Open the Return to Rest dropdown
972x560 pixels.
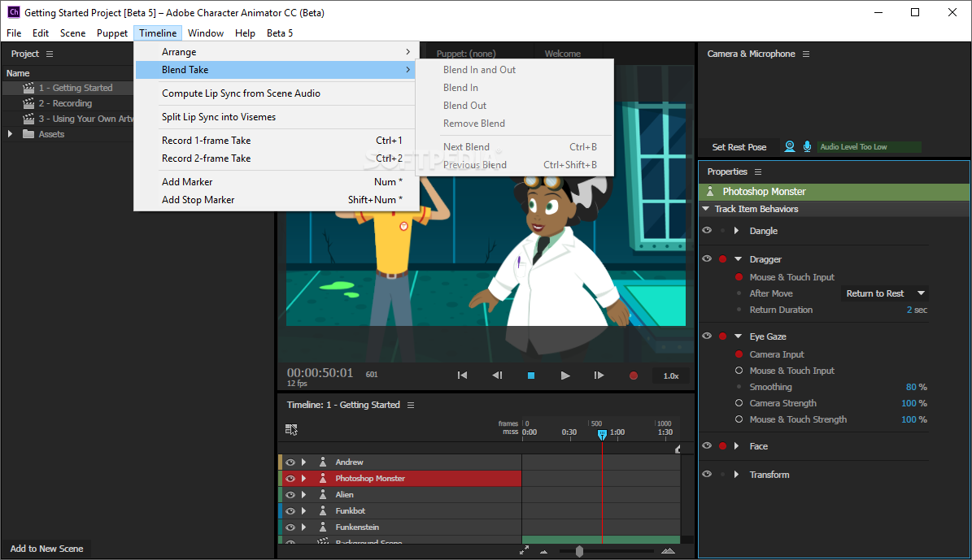click(885, 293)
